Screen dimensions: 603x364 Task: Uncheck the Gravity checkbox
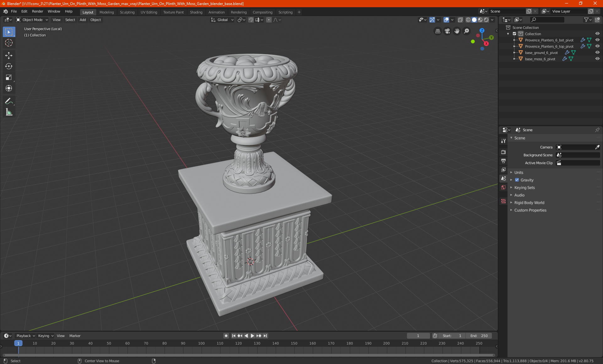click(x=517, y=180)
